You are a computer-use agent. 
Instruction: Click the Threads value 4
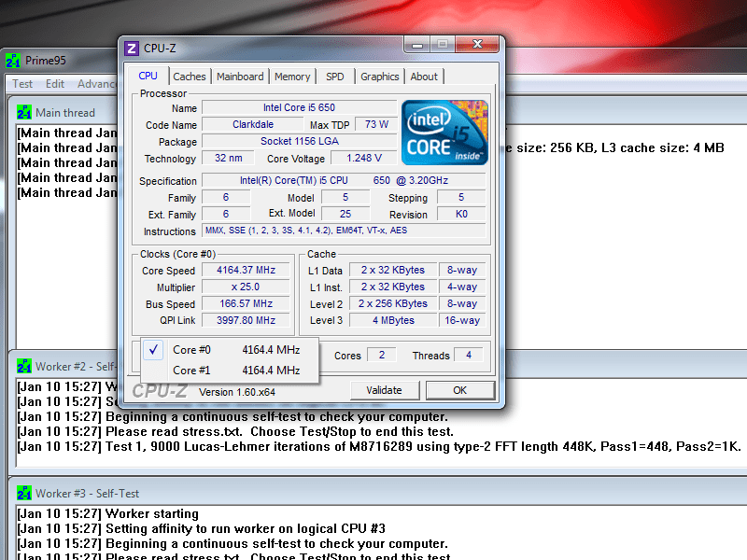click(469, 356)
